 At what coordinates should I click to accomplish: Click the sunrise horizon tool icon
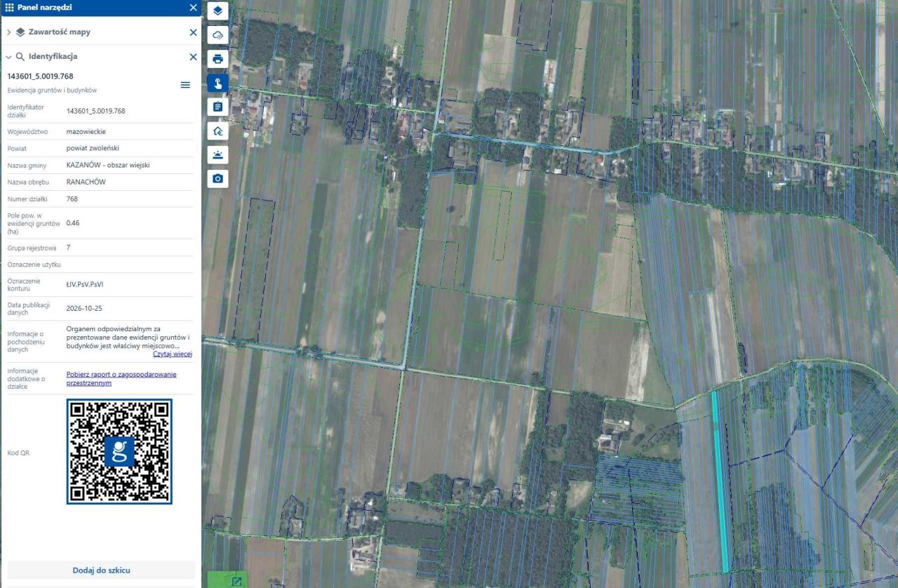217,155
